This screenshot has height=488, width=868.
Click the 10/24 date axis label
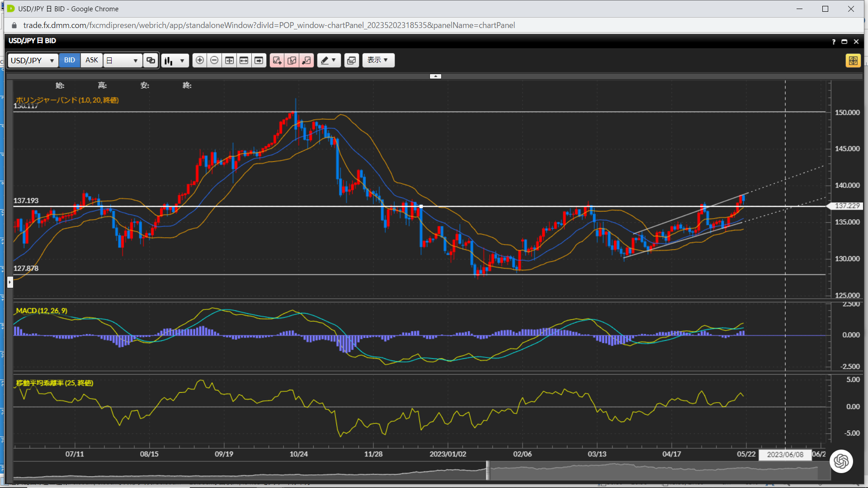(298, 454)
